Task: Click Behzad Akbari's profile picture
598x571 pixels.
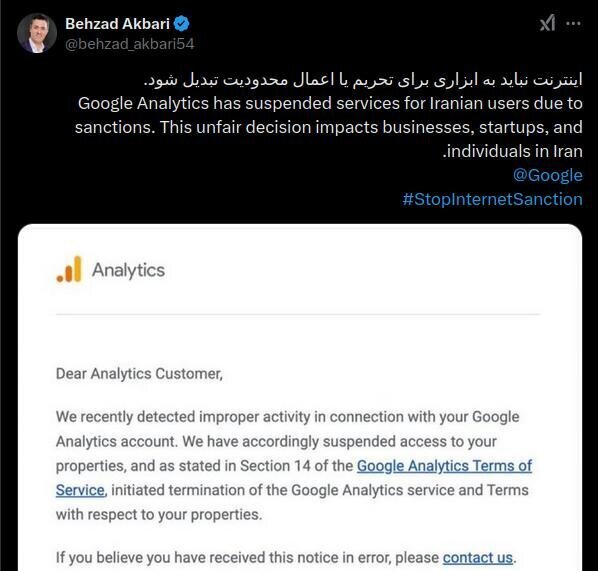Action: point(37,34)
